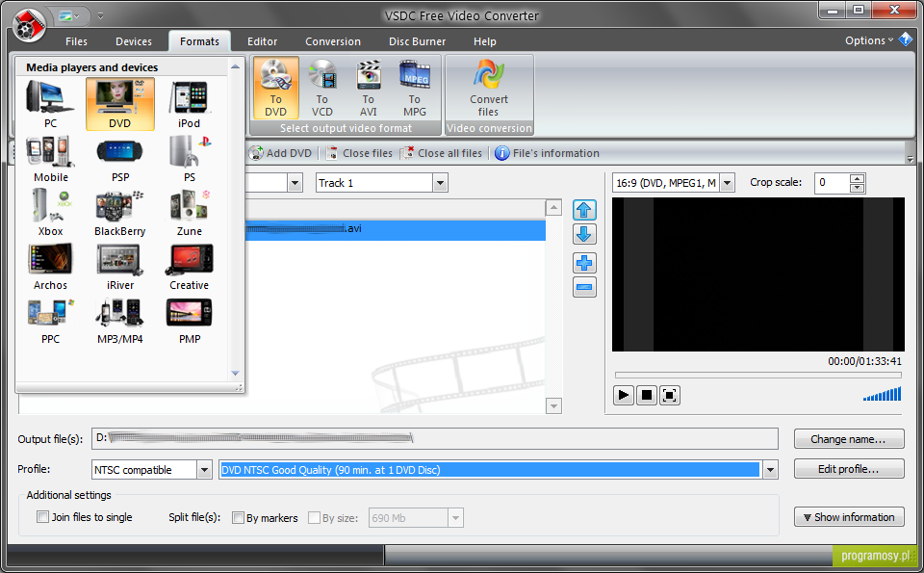This screenshot has width=924, height=573.
Task: Select To MPG output format
Action: pos(415,89)
